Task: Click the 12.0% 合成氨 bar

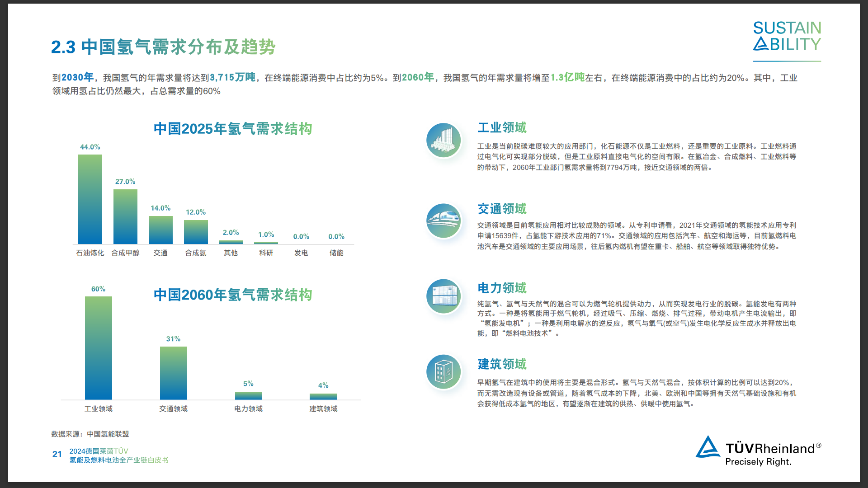Action: [196, 232]
